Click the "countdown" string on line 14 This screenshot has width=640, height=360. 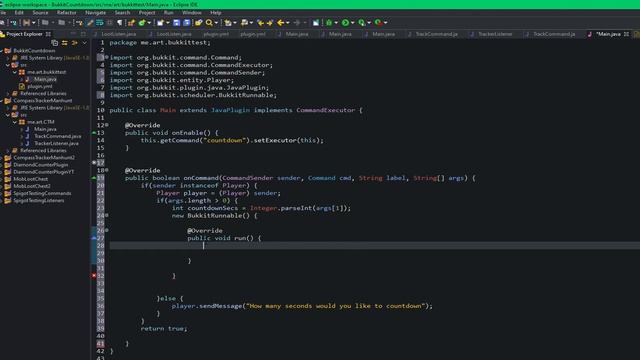click(224, 140)
